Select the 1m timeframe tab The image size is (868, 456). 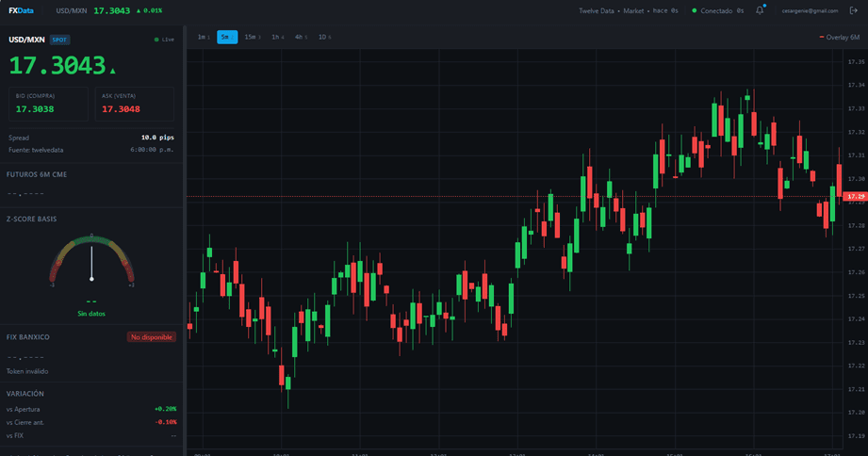[204, 37]
